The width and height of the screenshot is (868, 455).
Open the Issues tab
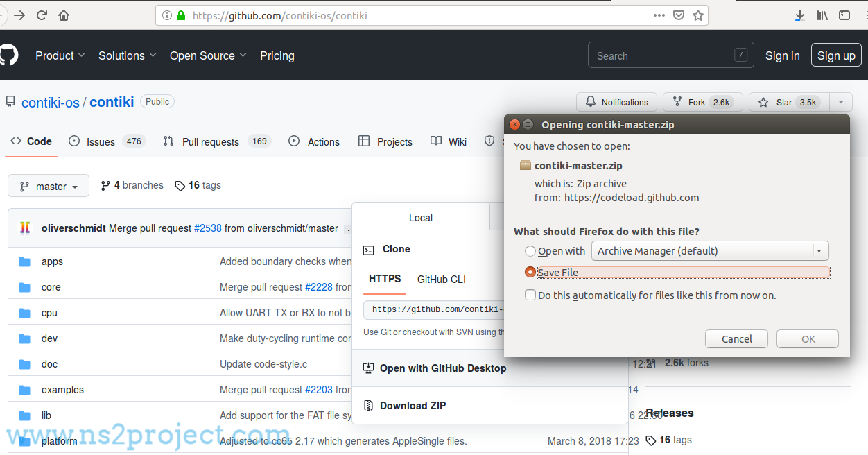106,141
